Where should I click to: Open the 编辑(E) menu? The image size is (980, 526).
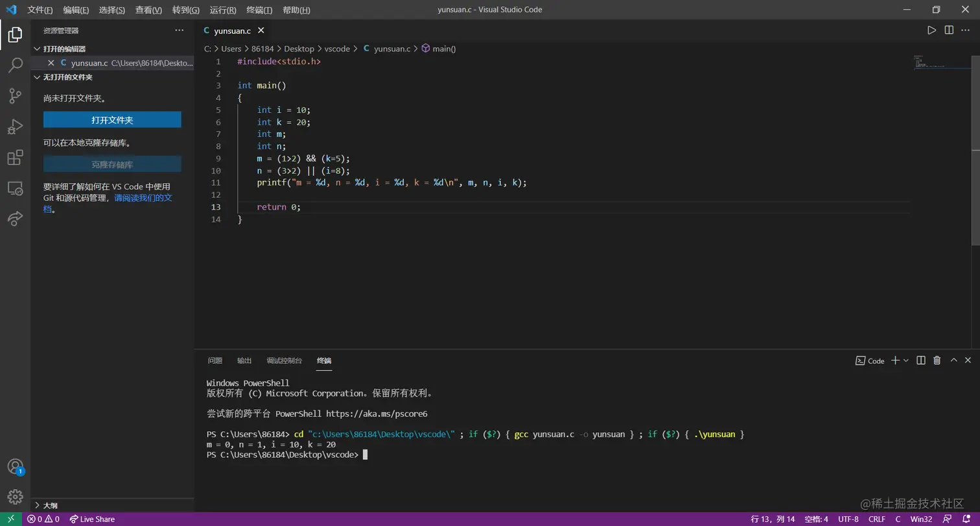tap(76, 10)
